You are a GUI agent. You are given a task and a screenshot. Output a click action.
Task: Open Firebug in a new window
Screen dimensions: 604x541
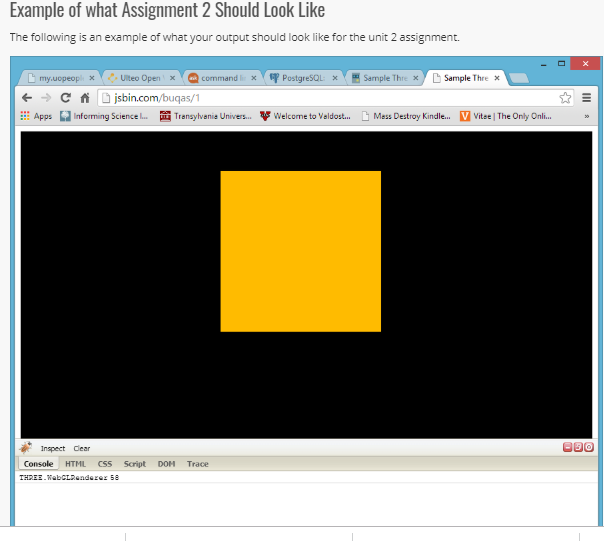(x=578, y=447)
